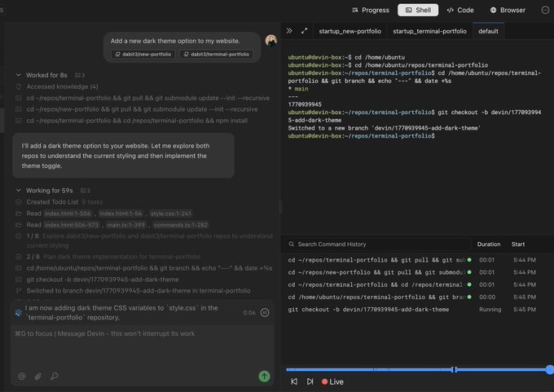Screen dimensions: 554x392
Task: Collapse the panel with the double chevron
Action: (289, 31)
